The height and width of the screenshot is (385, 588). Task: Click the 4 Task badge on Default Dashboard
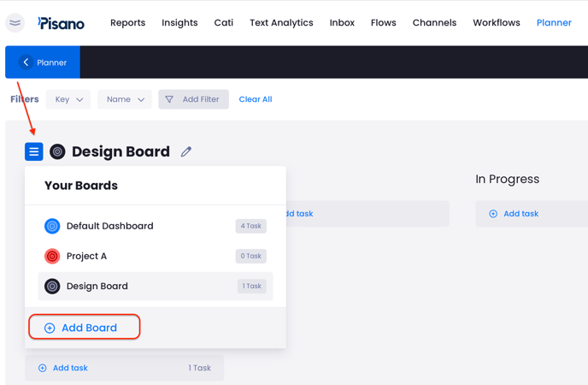250,226
